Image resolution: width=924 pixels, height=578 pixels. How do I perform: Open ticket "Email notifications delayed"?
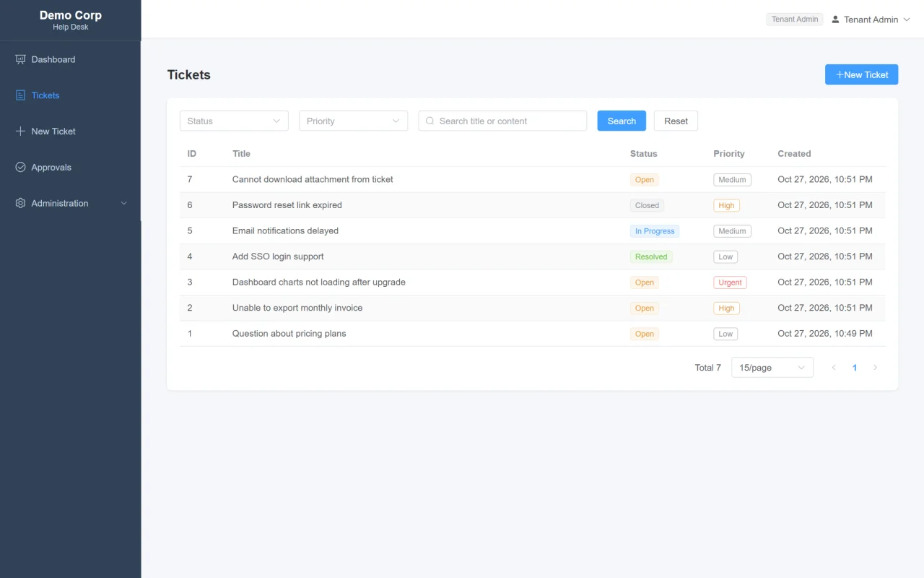tap(285, 231)
